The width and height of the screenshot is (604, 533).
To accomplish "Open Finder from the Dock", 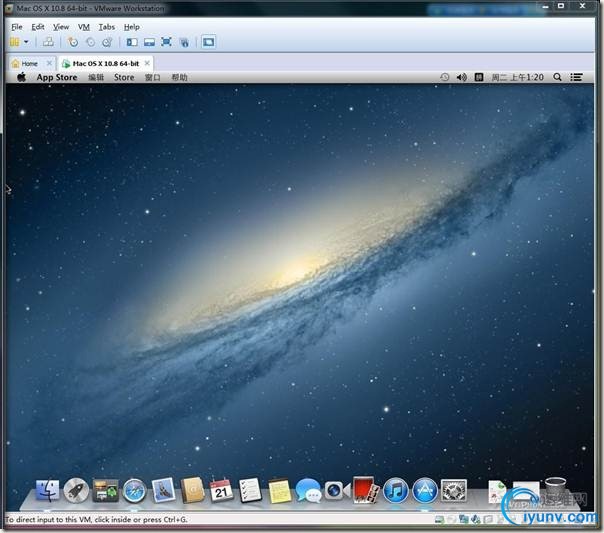I will tap(48, 490).
